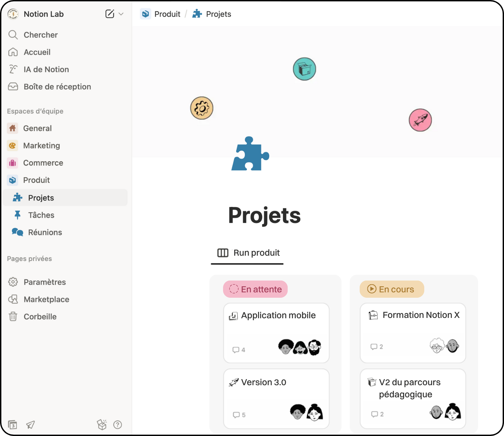Click the new page compose icon
The image size is (504, 436).
click(110, 14)
